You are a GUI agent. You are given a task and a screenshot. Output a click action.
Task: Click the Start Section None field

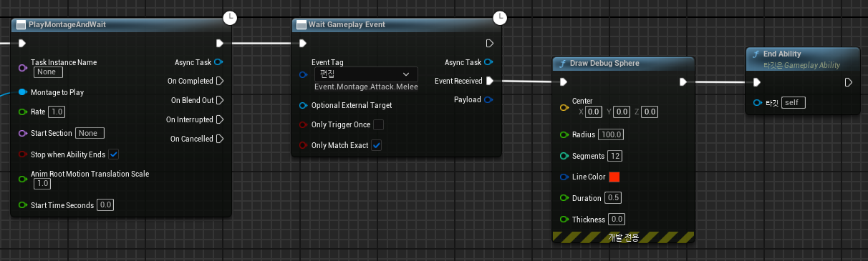pos(90,133)
